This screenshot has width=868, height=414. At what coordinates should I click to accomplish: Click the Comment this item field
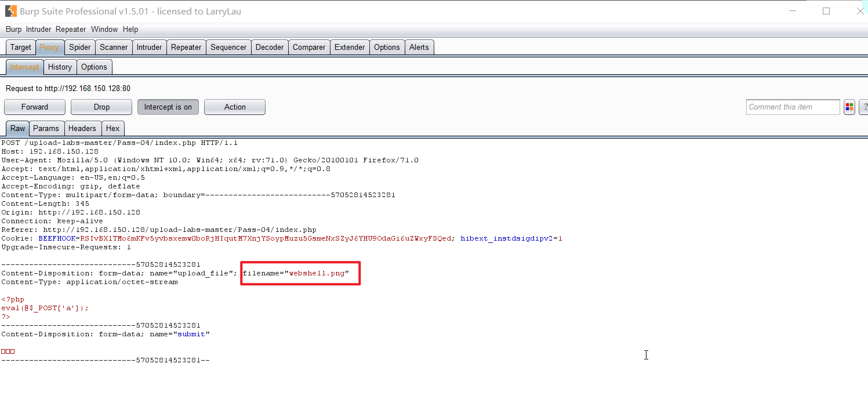793,107
